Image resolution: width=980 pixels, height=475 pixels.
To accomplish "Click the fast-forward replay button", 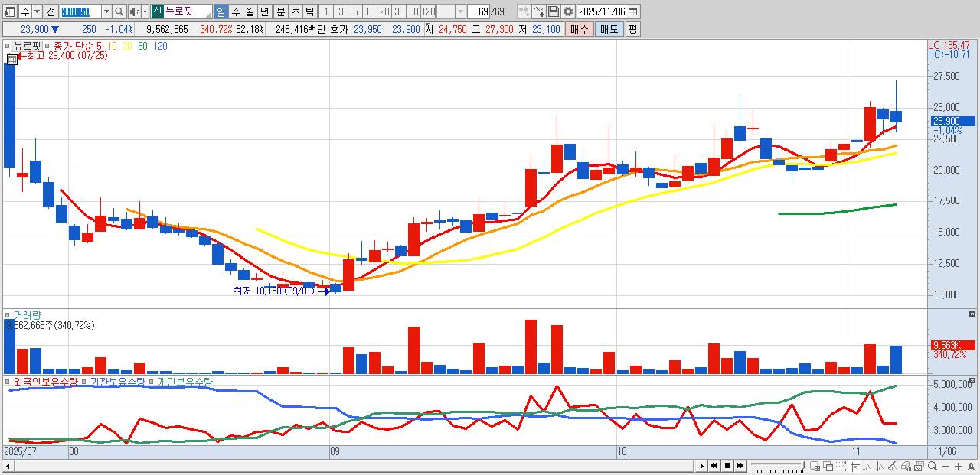I will pyautogui.click(x=740, y=466).
